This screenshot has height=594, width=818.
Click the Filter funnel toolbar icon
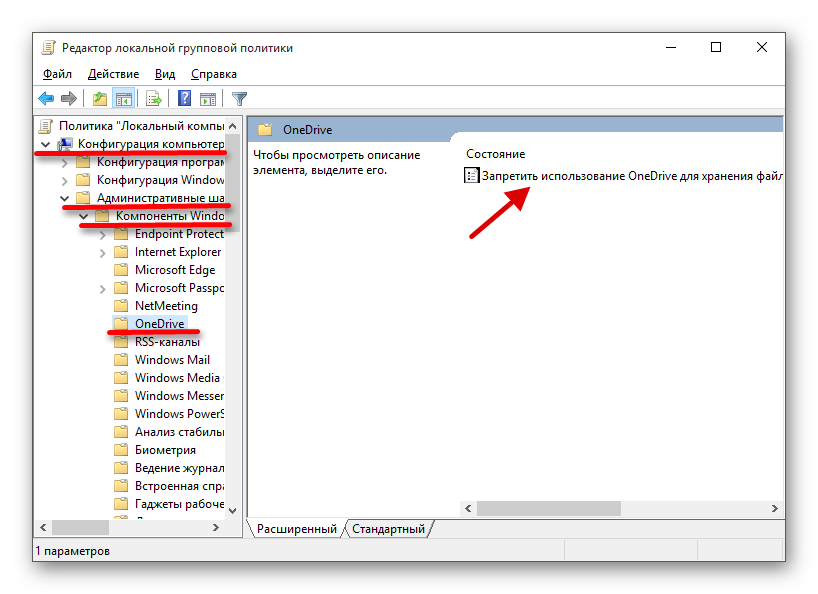[x=237, y=98]
